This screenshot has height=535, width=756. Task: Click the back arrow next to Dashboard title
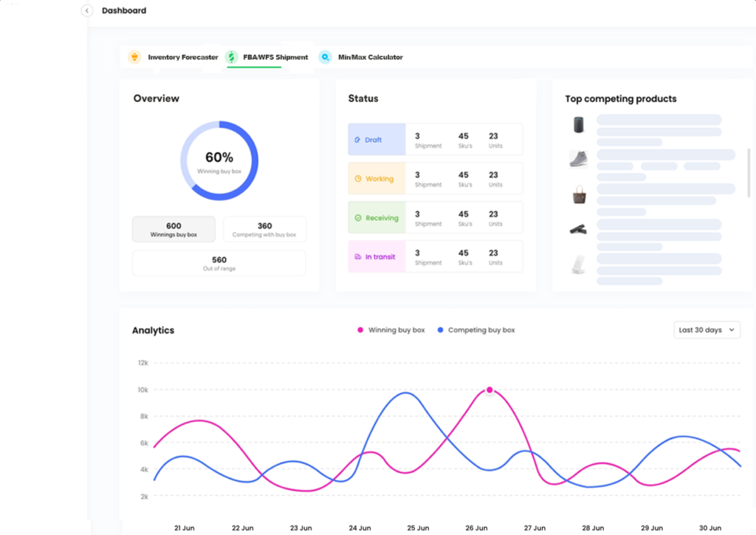tap(86, 10)
